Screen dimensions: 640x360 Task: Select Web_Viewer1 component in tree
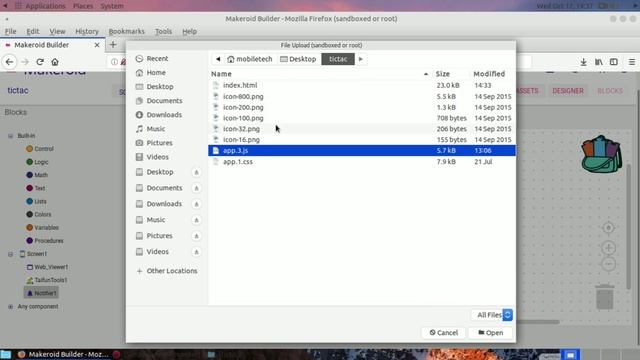click(x=47, y=267)
